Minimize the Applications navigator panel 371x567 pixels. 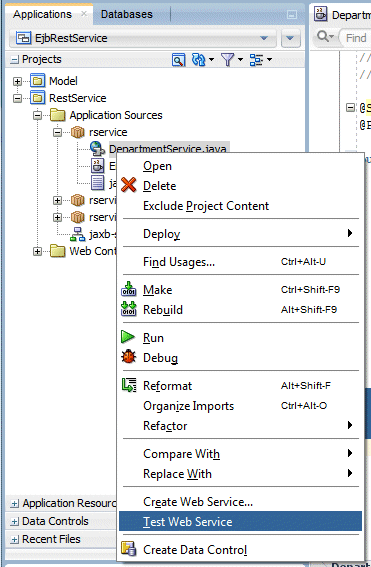click(292, 14)
